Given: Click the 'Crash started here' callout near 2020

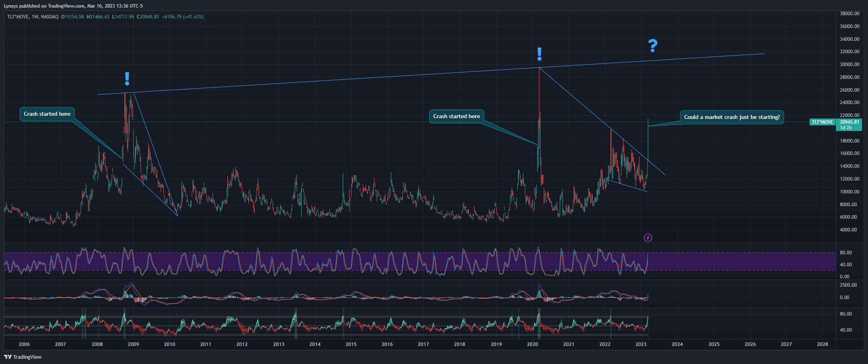Looking at the screenshot, I should [456, 116].
